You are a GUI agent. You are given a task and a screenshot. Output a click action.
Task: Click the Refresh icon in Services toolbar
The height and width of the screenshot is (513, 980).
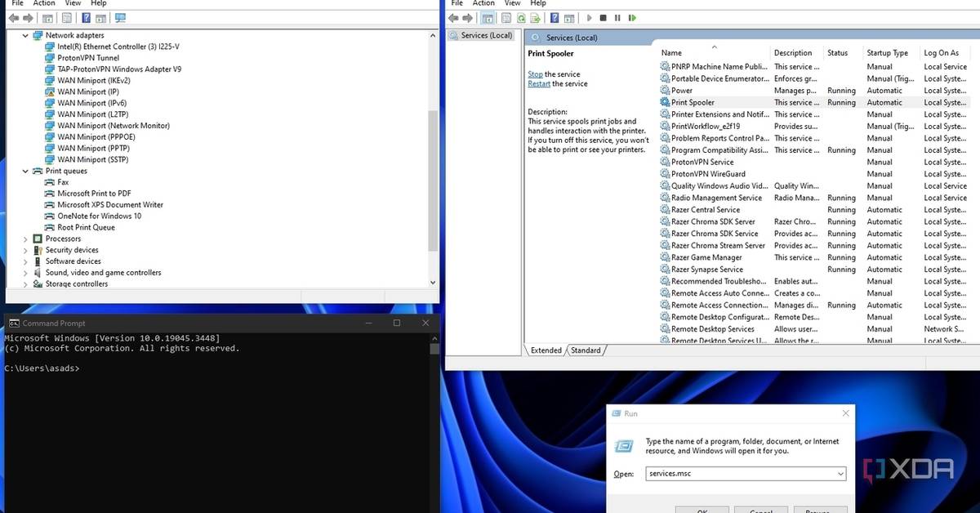[x=521, y=17]
